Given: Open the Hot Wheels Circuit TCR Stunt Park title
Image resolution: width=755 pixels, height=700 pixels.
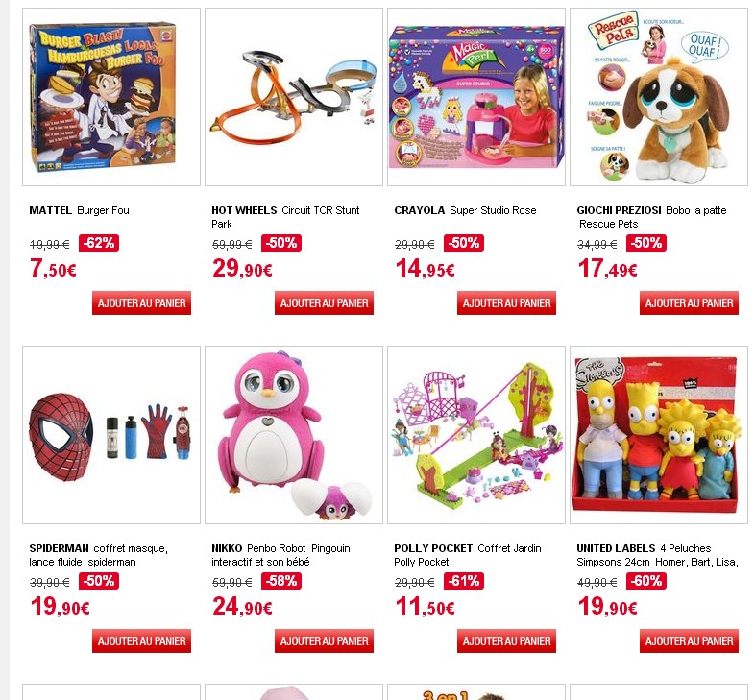Looking at the screenshot, I should [285, 217].
